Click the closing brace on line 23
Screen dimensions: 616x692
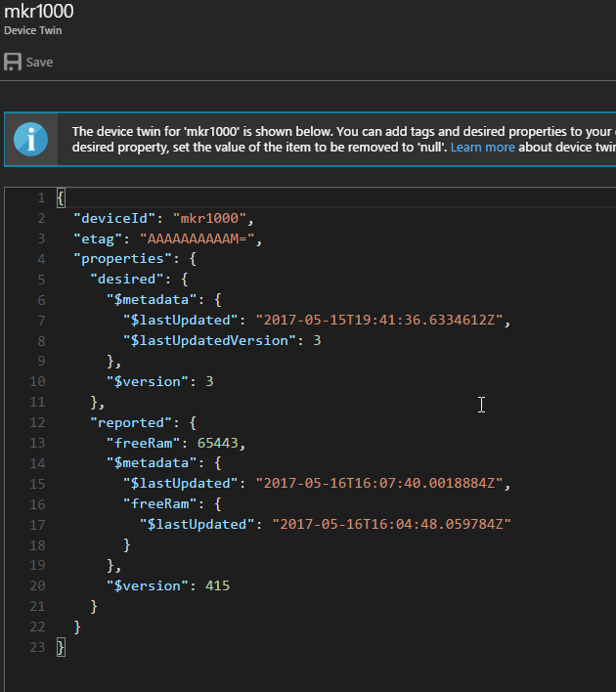click(x=61, y=647)
